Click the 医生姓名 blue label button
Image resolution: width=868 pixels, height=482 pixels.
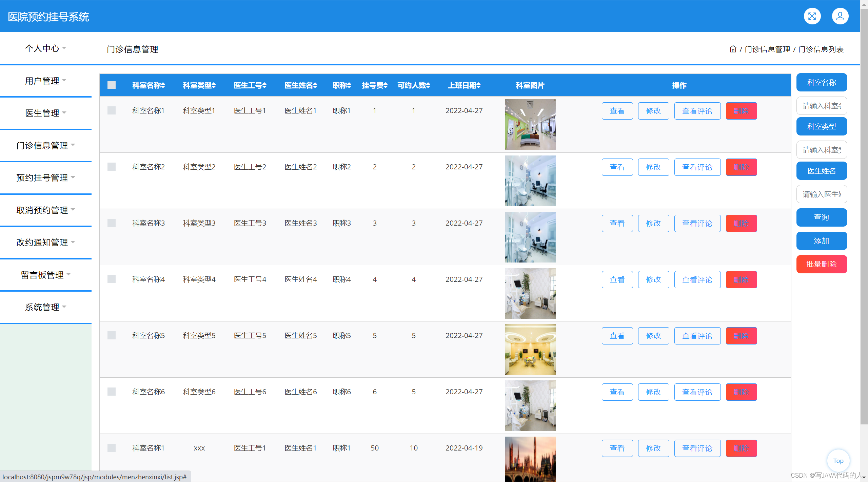point(822,171)
